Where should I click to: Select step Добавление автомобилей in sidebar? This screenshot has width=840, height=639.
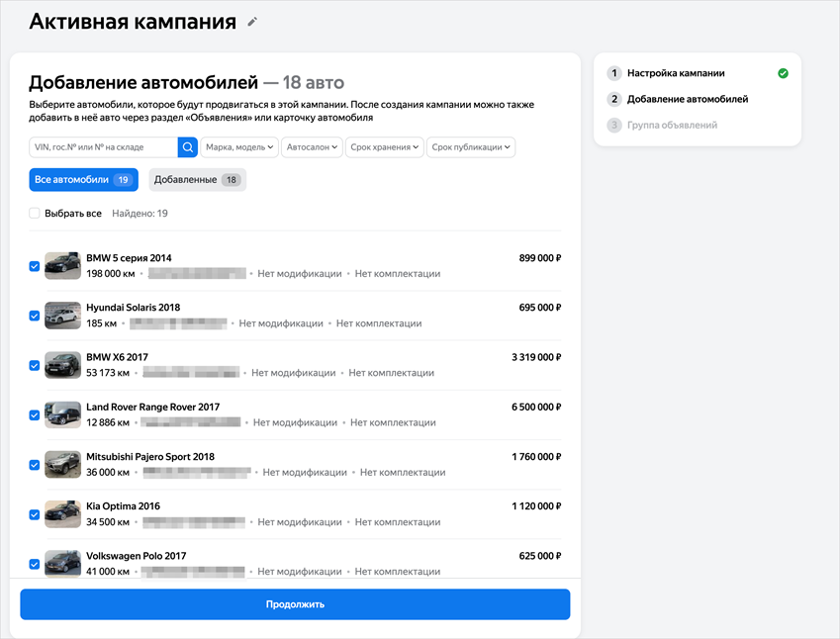pyautogui.click(x=688, y=99)
